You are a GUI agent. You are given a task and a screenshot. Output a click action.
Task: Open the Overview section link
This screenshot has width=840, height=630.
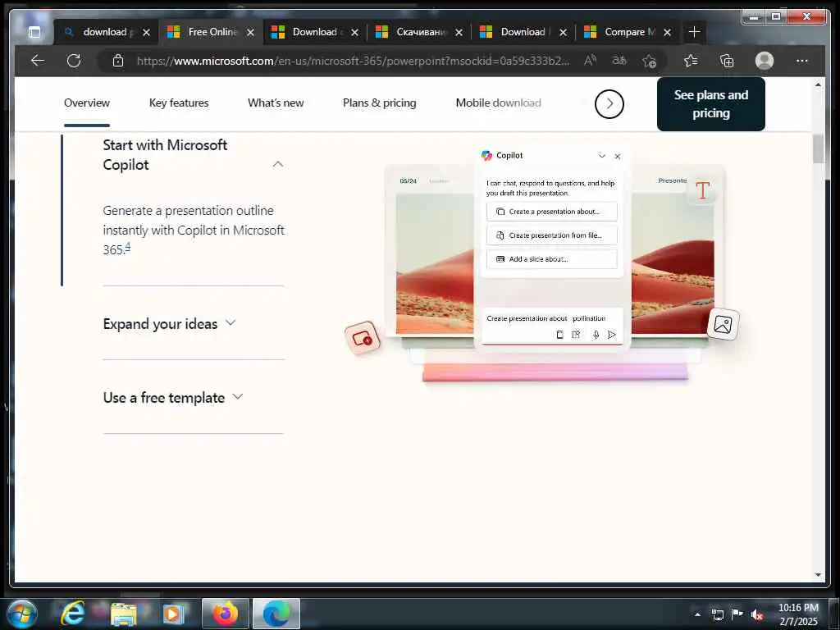point(87,103)
